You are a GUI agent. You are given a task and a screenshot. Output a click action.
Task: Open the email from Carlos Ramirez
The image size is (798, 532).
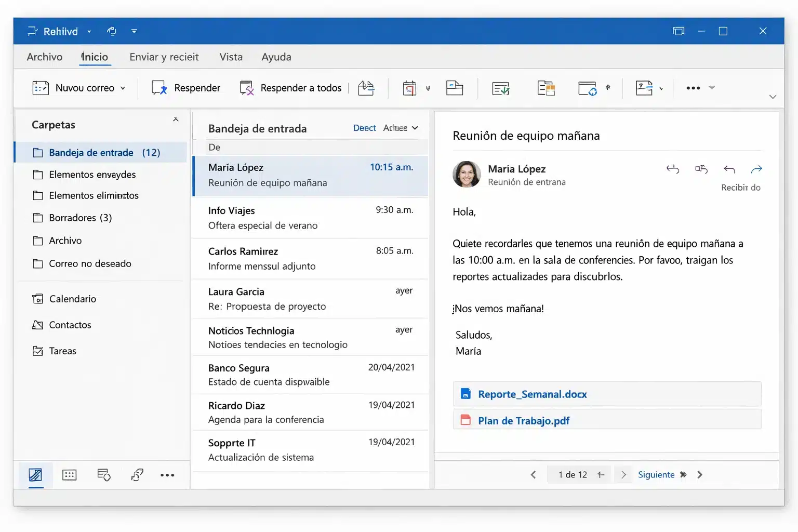click(310, 258)
